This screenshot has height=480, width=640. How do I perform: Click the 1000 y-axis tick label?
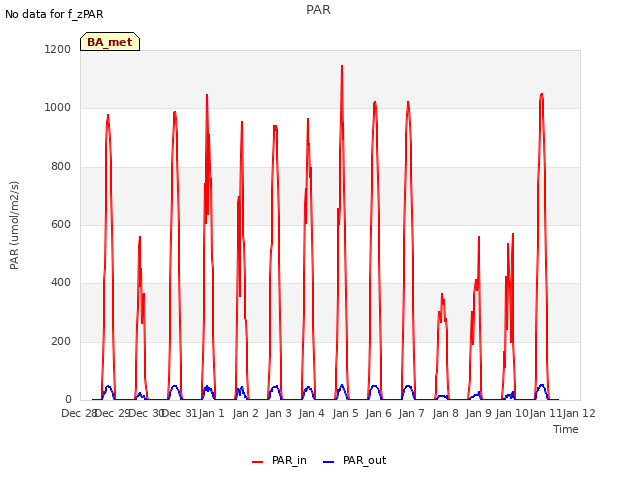58,108
